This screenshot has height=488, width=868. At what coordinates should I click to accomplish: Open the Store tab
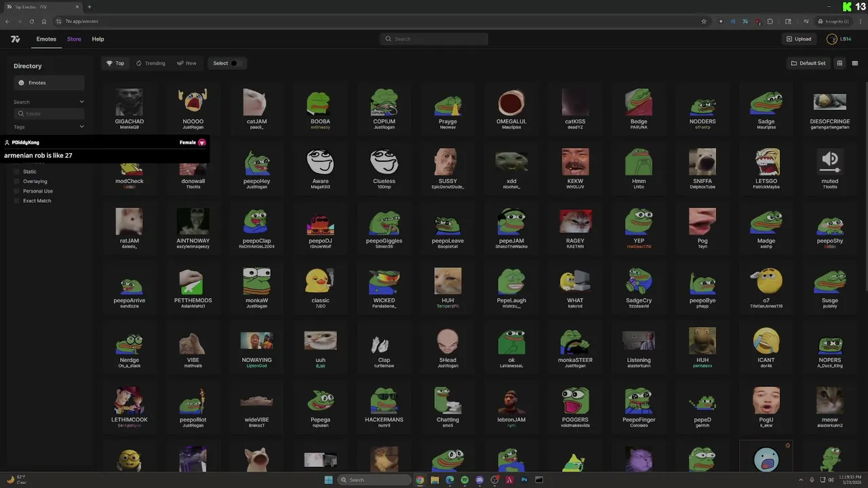pyautogui.click(x=74, y=39)
